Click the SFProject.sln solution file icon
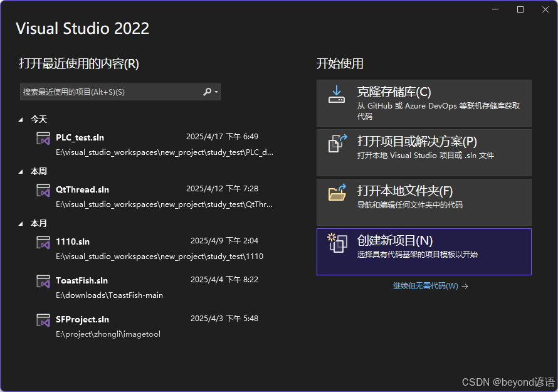This screenshot has width=558, height=392. 43,320
